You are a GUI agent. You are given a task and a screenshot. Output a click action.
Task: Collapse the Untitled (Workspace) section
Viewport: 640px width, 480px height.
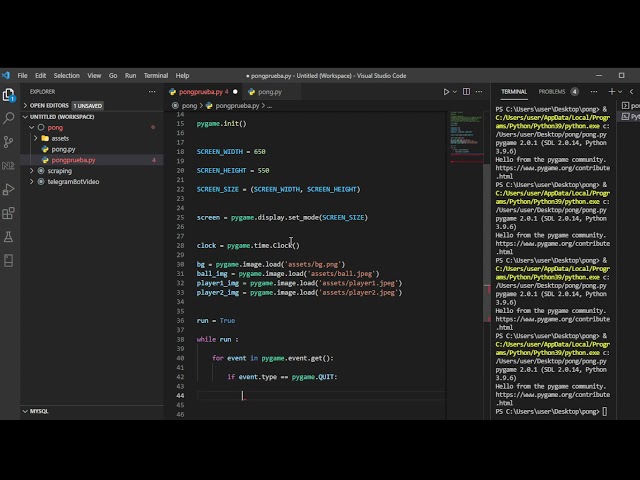point(25,117)
